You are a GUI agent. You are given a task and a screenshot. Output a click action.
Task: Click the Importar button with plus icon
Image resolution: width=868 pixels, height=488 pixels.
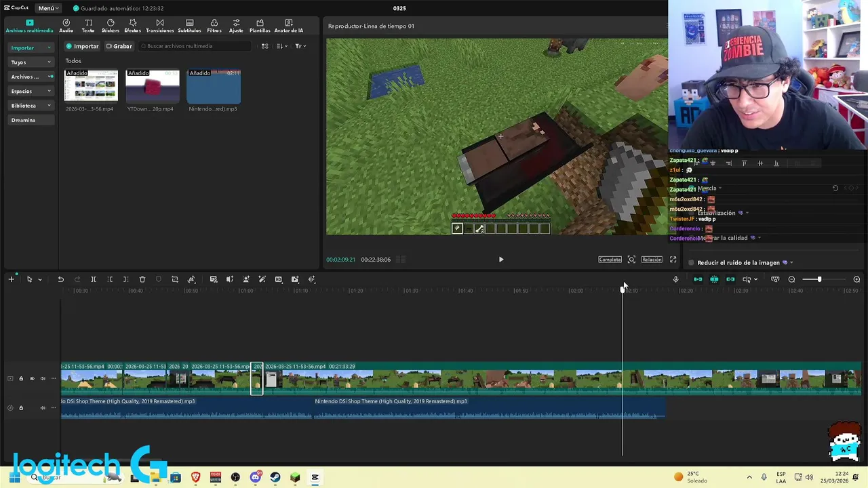pos(82,46)
